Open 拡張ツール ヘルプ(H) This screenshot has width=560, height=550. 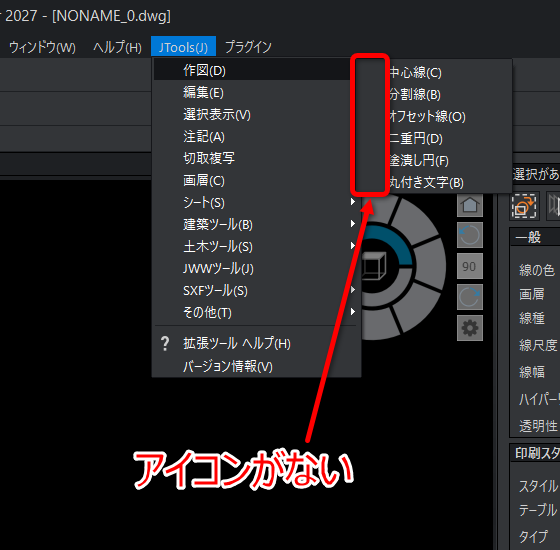(x=256, y=344)
